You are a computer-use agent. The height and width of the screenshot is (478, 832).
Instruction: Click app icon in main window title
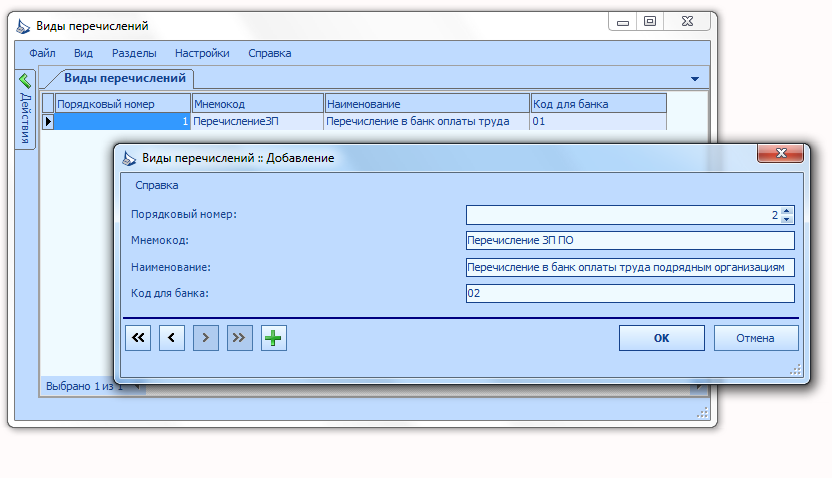click(23, 26)
